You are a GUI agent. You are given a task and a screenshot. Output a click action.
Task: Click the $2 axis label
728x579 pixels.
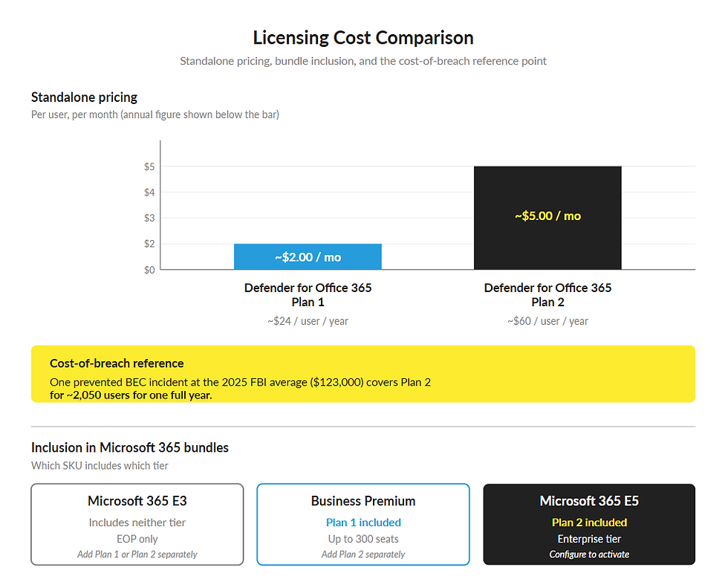[149, 244]
